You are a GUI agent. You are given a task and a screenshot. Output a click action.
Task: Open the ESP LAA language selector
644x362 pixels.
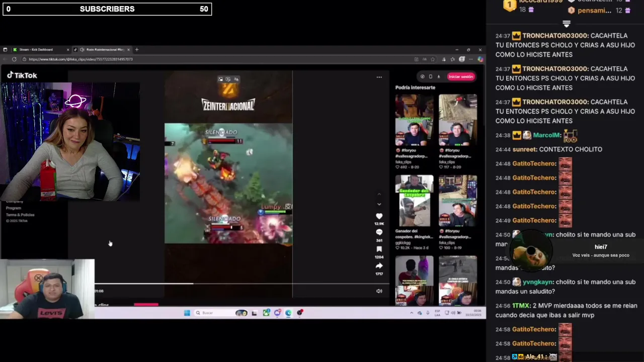click(437, 313)
